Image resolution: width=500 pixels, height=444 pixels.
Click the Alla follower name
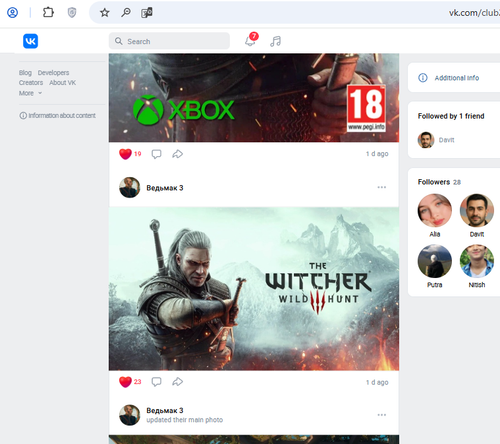[435, 234]
